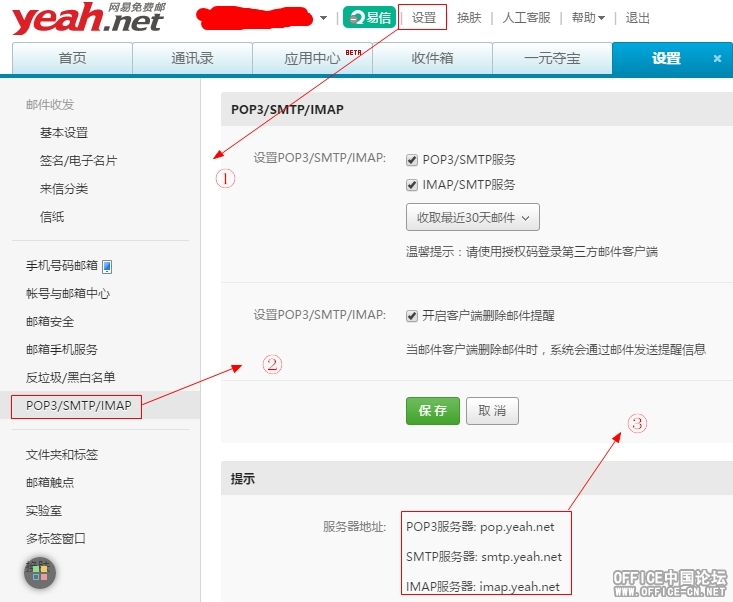
Task: Open 邮箱触点 settings
Action: tap(50, 482)
